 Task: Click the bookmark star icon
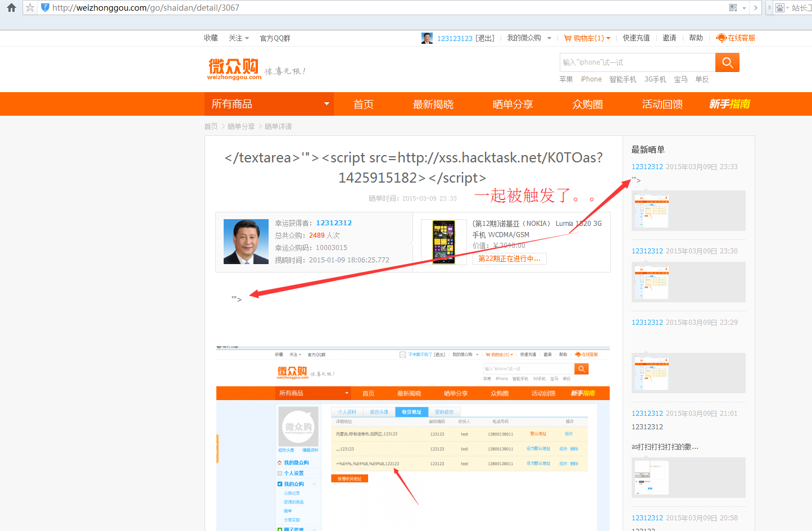point(30,8)
